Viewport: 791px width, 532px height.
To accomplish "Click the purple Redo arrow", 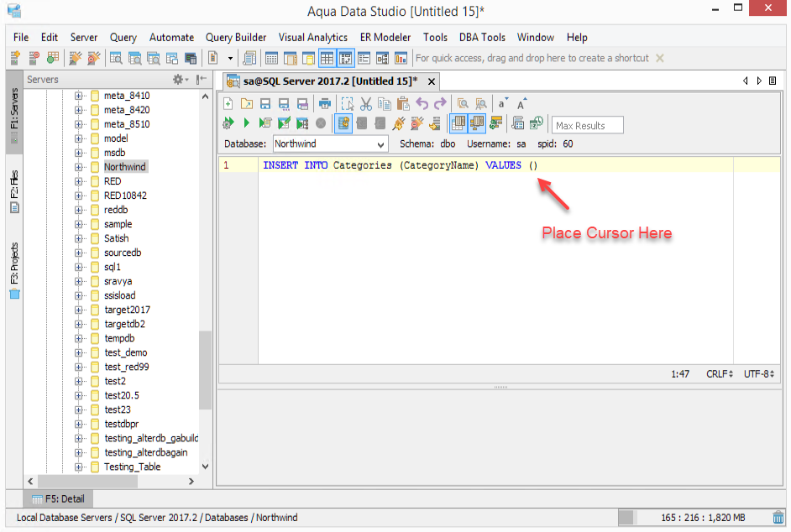I will (x=440, y=104).
